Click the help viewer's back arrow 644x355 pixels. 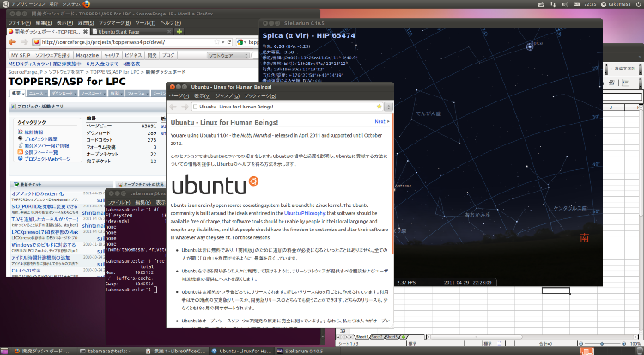173,107
